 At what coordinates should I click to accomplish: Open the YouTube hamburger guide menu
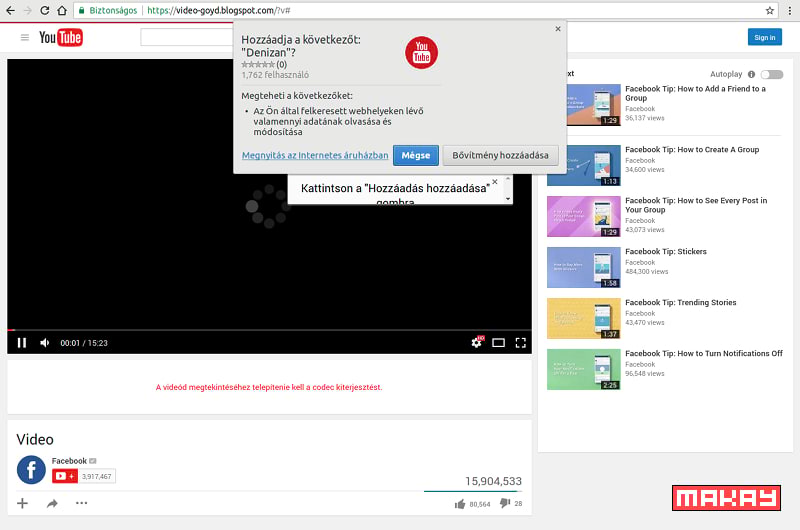click(x=24, y=37)
